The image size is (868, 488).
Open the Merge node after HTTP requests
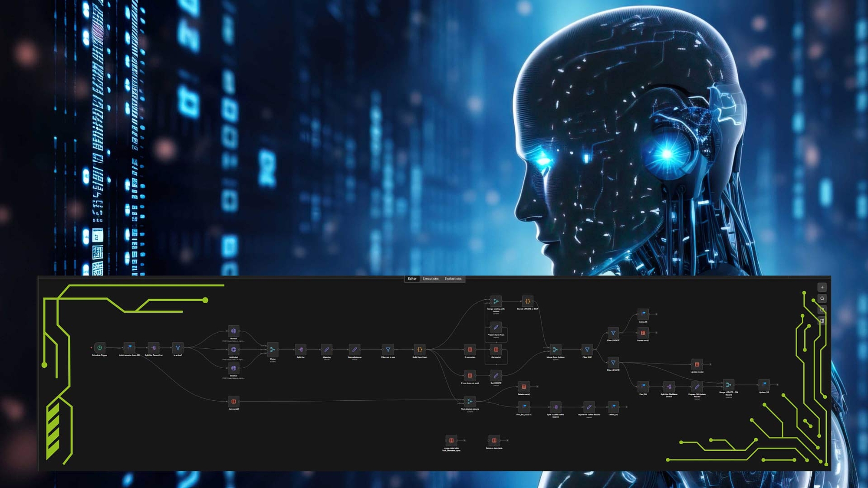(x=273, y=350)
